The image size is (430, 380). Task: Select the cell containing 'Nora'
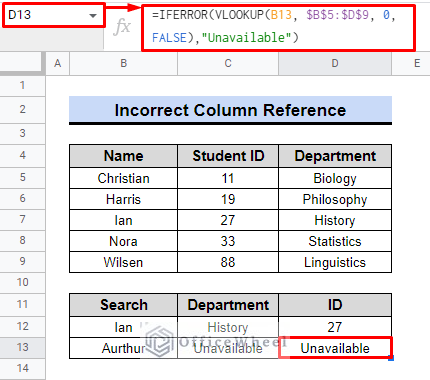(124, 241)
